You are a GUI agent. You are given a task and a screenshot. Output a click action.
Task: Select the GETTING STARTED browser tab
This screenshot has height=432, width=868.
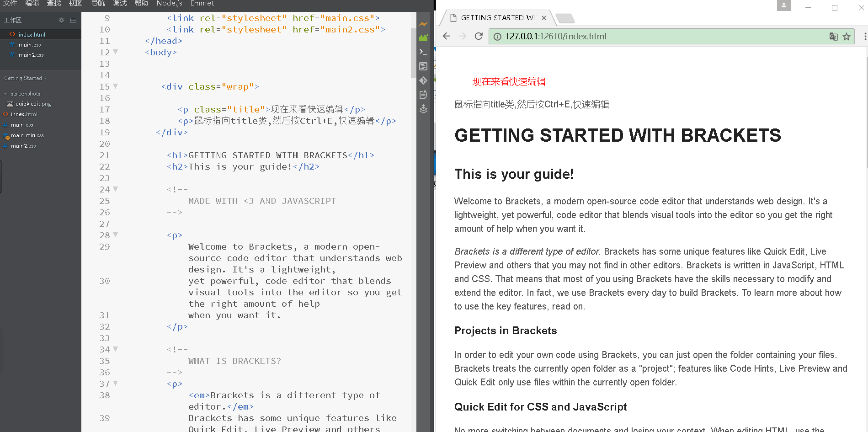pos(497,18)
